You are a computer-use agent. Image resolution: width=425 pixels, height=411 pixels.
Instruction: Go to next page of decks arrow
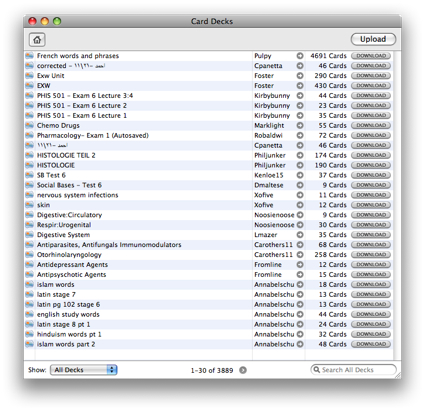[243, 370]
